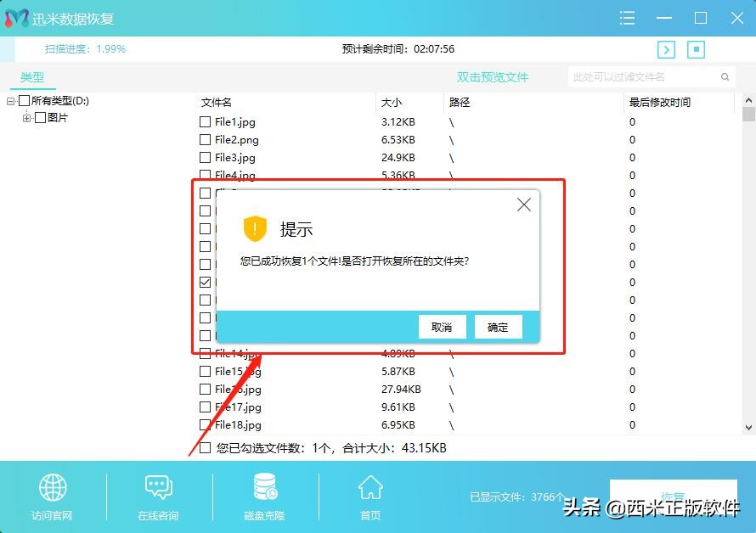Screen dimensions: 756x533
Task: Click the file list scrollbar up arrow
Action: (x=748, y=100)
